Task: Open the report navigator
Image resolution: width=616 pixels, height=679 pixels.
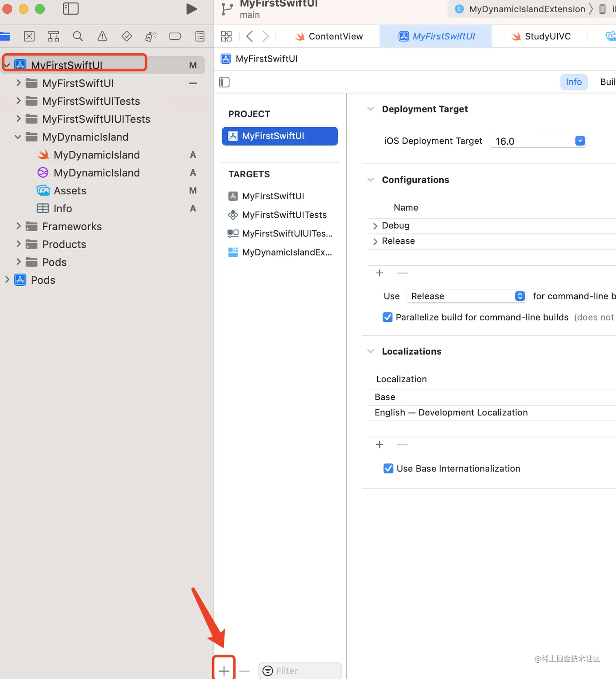Action: 200,36
